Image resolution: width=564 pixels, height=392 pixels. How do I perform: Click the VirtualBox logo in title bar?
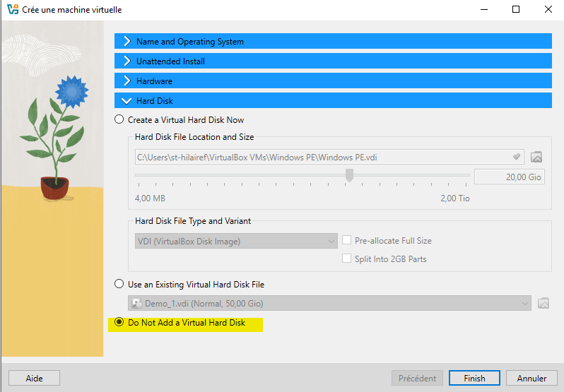coord(12,10)
